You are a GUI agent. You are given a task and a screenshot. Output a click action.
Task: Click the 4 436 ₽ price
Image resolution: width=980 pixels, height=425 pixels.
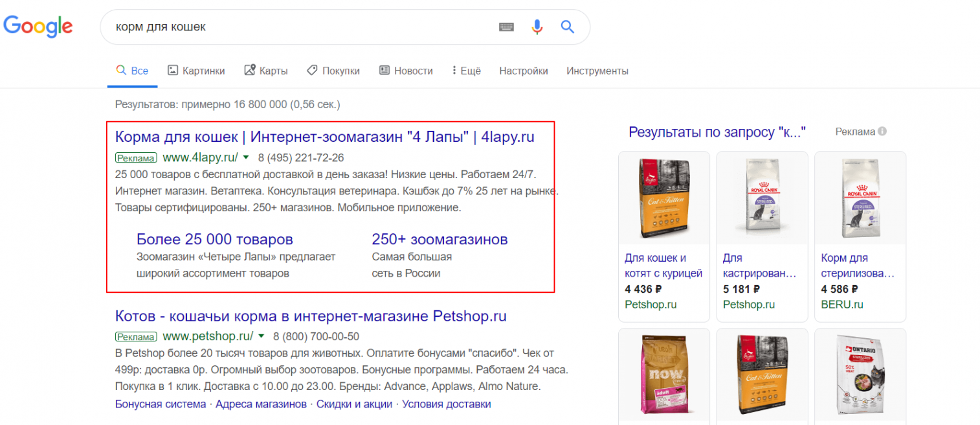[x=643, y=289]
